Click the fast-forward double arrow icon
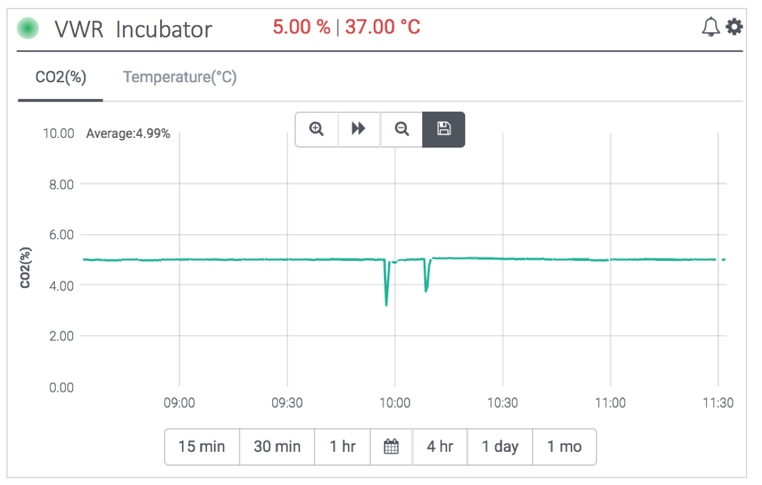Viewport: 762px width, 485px height. (359, 129)
